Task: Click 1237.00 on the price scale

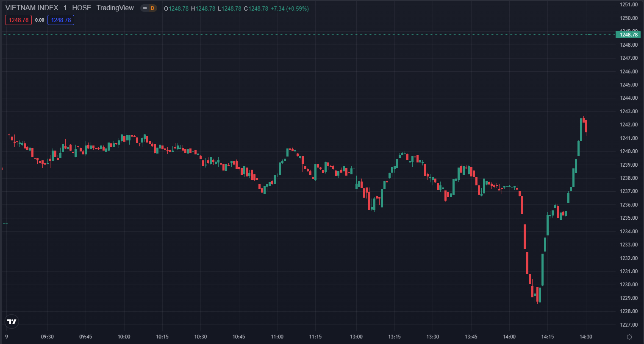Action: (x=629, y=191)
